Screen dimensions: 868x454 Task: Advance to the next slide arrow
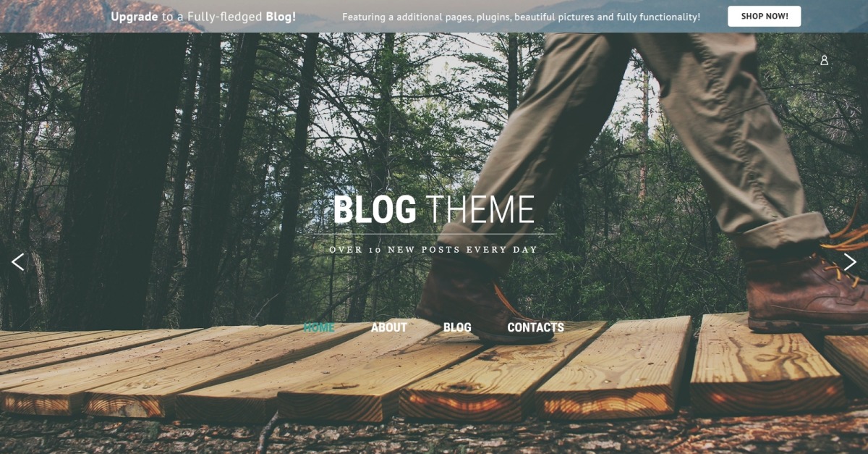(850, 262)
